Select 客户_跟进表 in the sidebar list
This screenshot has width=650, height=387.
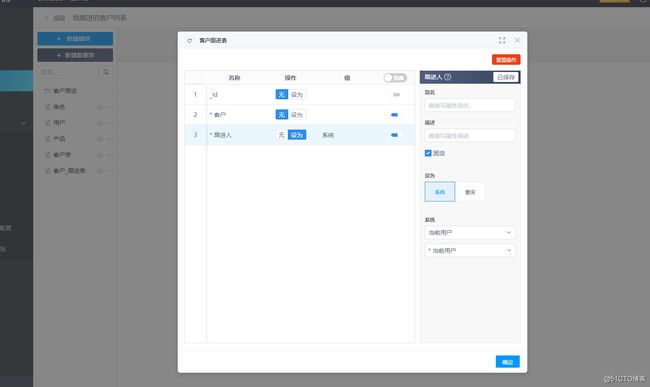coord(69,171)
